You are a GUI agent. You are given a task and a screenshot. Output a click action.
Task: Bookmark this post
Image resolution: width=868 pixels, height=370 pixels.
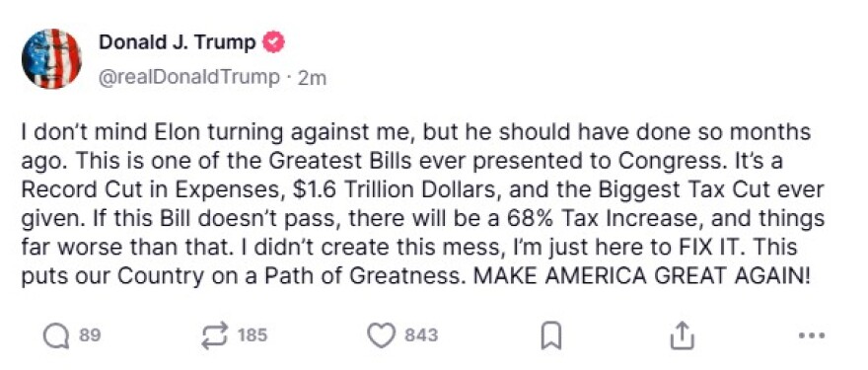point(551,336)
